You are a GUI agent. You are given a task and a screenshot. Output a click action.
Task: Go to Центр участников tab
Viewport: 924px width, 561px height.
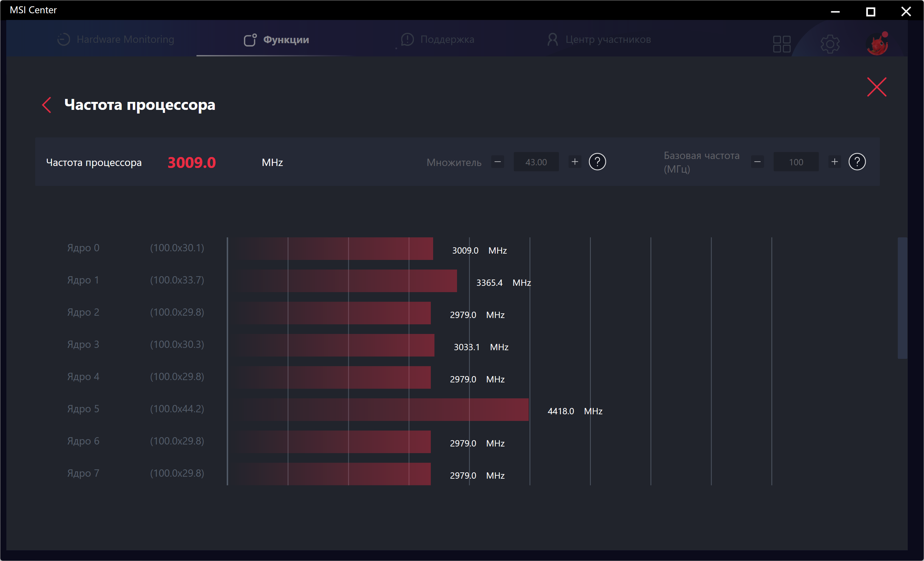click(599, 40)
